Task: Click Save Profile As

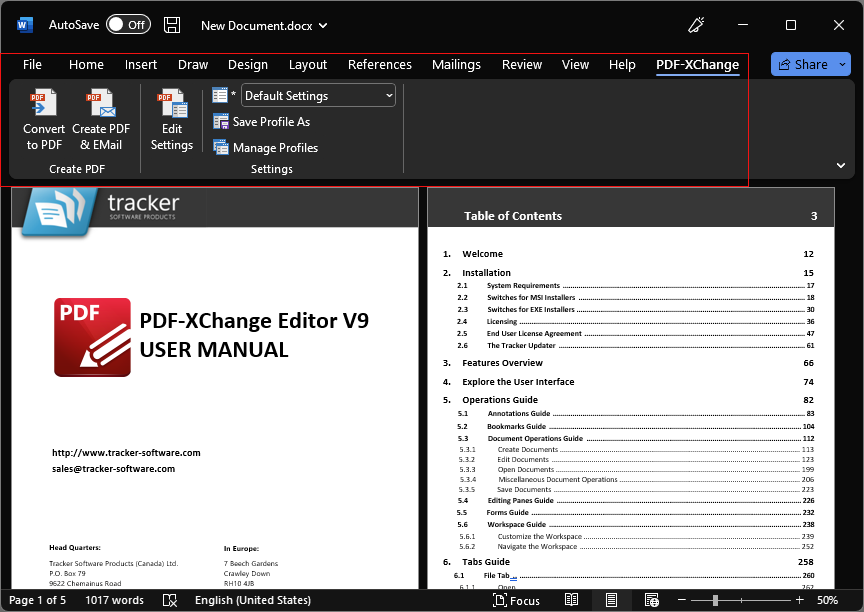Action: pyautogui.click(x=262, y=122)
